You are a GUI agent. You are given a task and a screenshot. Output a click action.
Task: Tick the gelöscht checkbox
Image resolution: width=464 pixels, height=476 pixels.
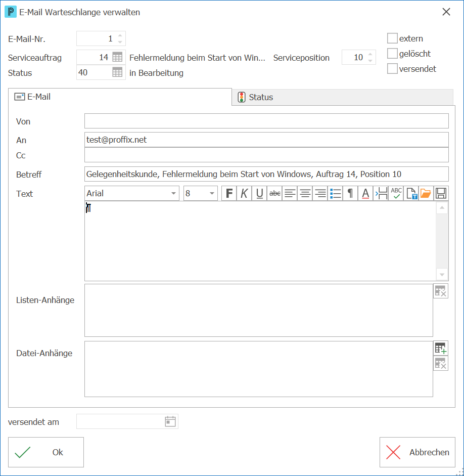(x=392, y=54)
